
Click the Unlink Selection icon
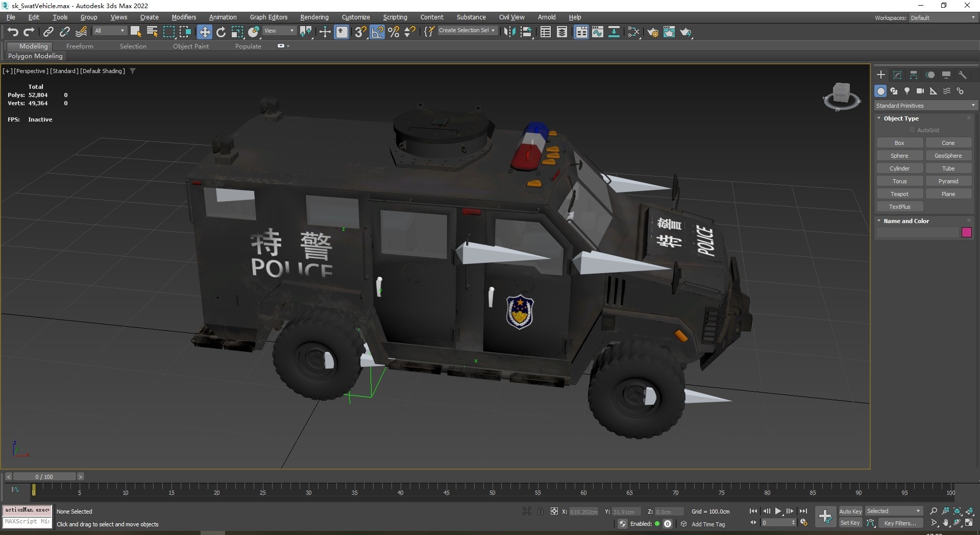pyautogui.click(x=65, y=32)
